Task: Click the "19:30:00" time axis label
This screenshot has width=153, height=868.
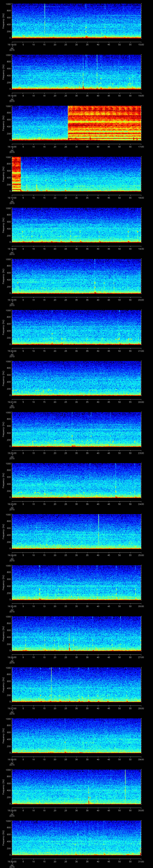Action: point(12,862)
